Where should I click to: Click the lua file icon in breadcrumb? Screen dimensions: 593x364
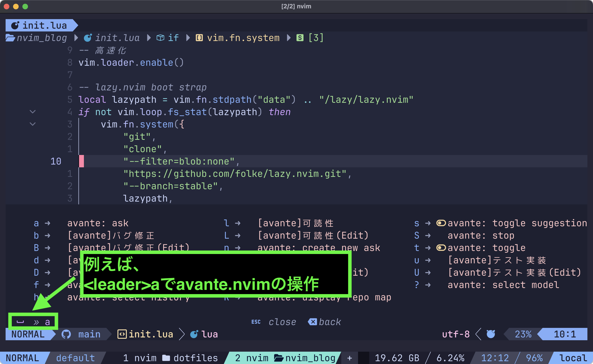88,38
